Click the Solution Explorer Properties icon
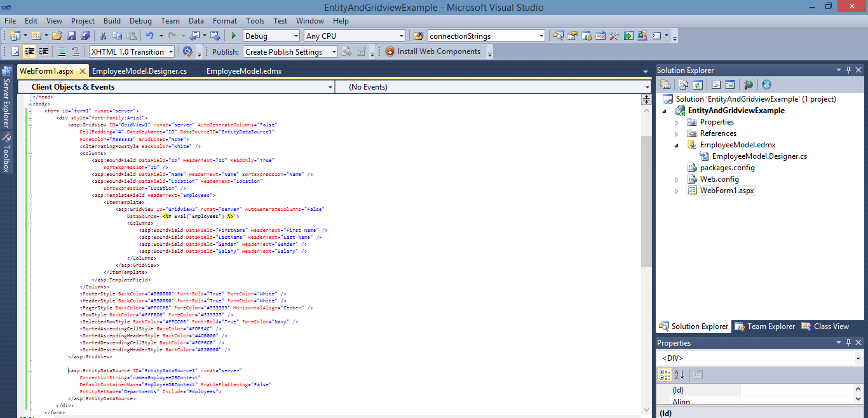 tap(665, 84)
